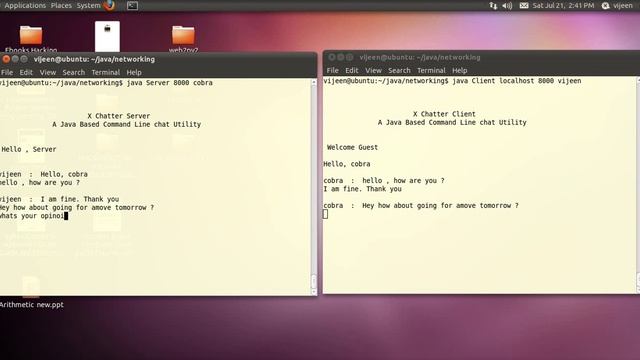Open the network connections indicator
The image size is (640, 360).
tap(493, 5)
